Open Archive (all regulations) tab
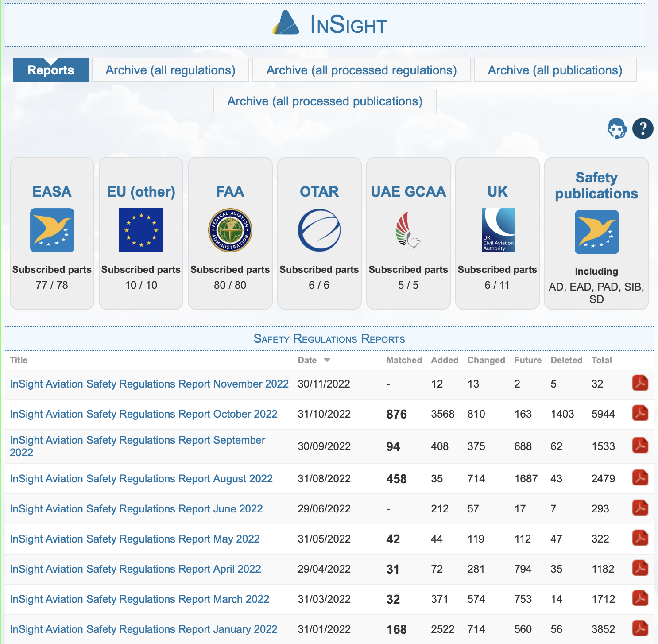 pos(170,70)
